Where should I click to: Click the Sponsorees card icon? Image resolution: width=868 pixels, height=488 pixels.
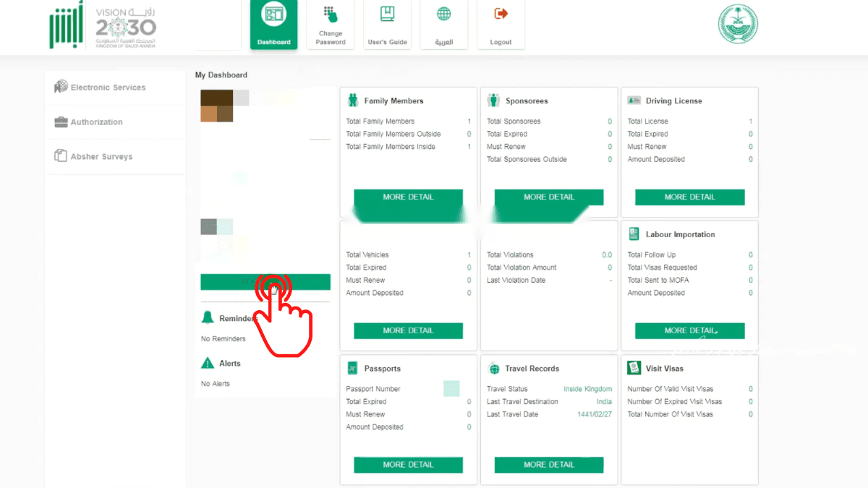click(493, 100)
